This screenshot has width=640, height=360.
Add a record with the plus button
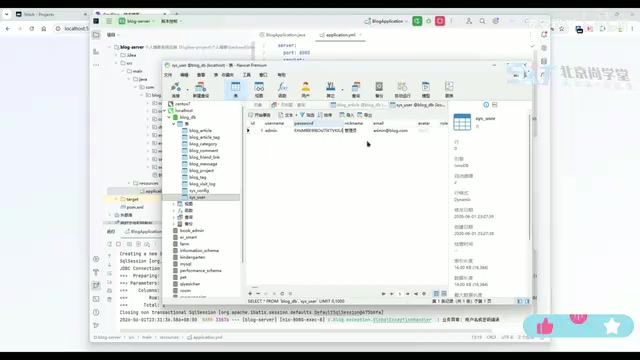point(250,293)
